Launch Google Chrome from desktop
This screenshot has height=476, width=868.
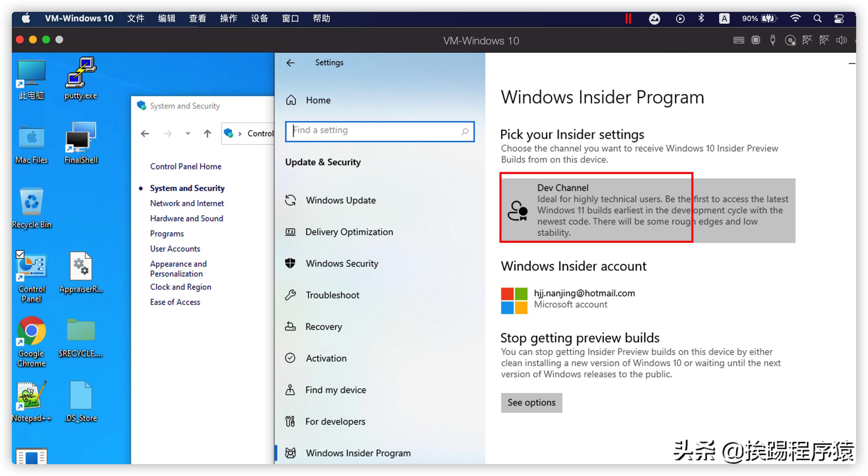(31, 331)
